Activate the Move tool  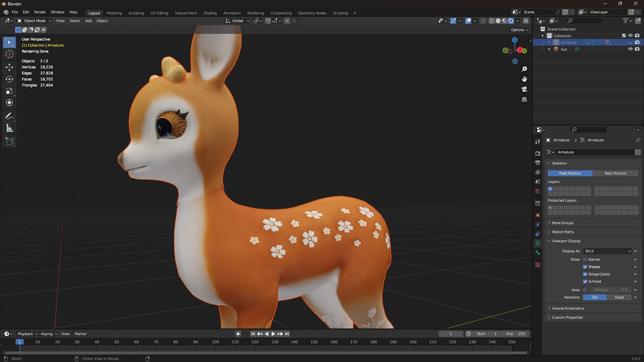tap(9, 67)
